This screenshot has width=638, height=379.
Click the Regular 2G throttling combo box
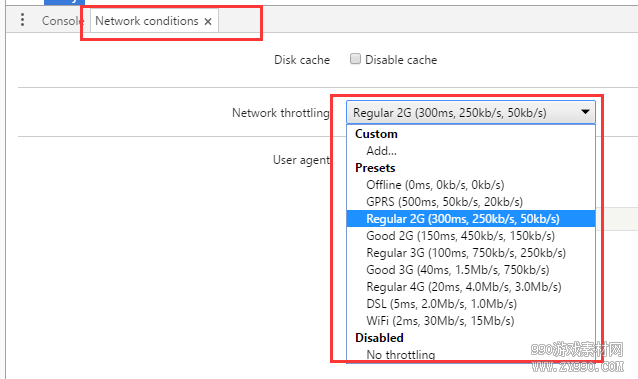point(471,112)
